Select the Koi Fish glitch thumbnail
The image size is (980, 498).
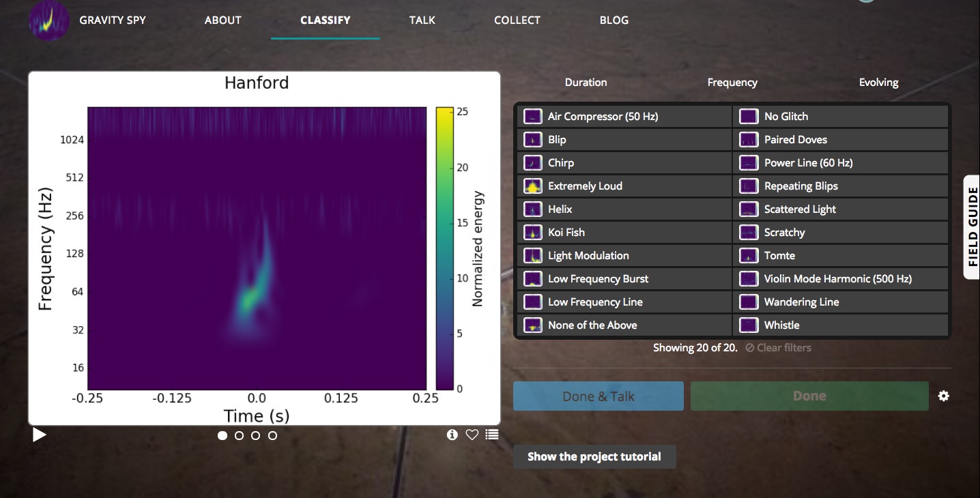pos(533,233)
